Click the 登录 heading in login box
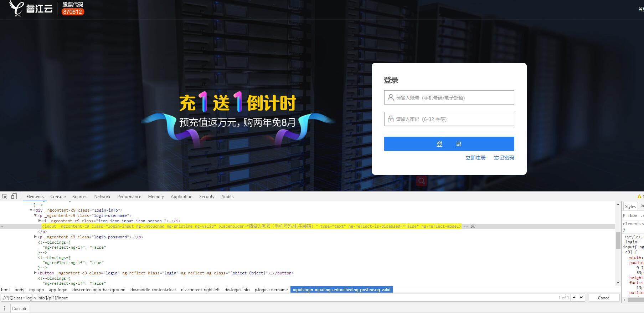Image resolution: width=644 pixels, height=314 pixels. pos(391,80)
